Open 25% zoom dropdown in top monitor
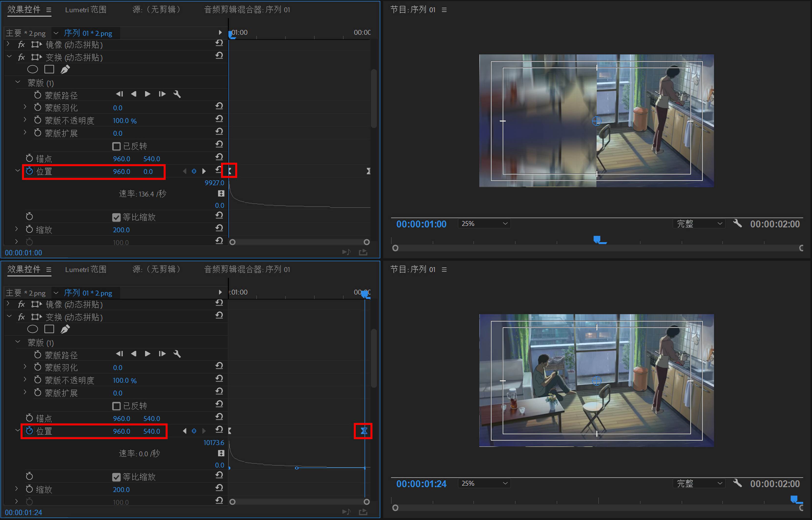The height and width of the screenshot is (520, 812). 484,223
